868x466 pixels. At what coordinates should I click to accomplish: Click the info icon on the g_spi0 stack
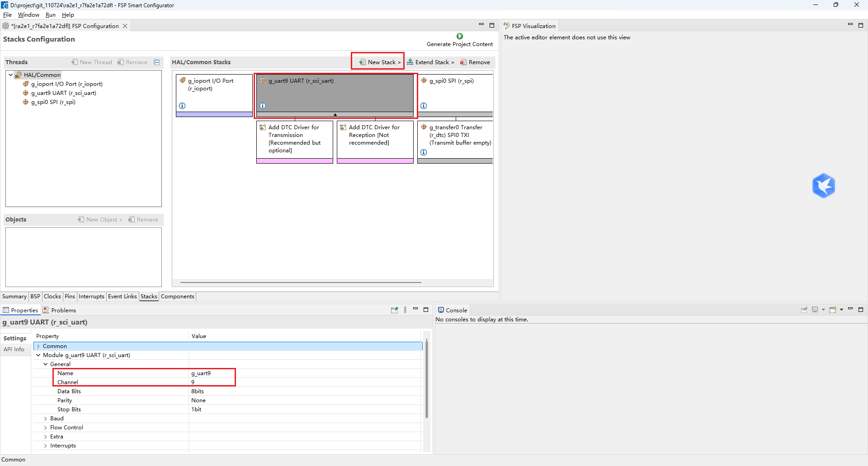[424, 106]
